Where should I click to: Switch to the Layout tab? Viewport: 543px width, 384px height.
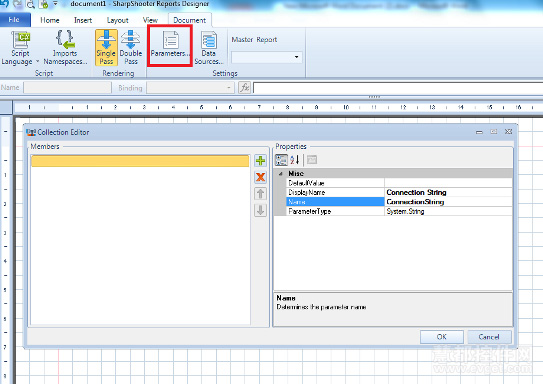click(x=117, y=20)
